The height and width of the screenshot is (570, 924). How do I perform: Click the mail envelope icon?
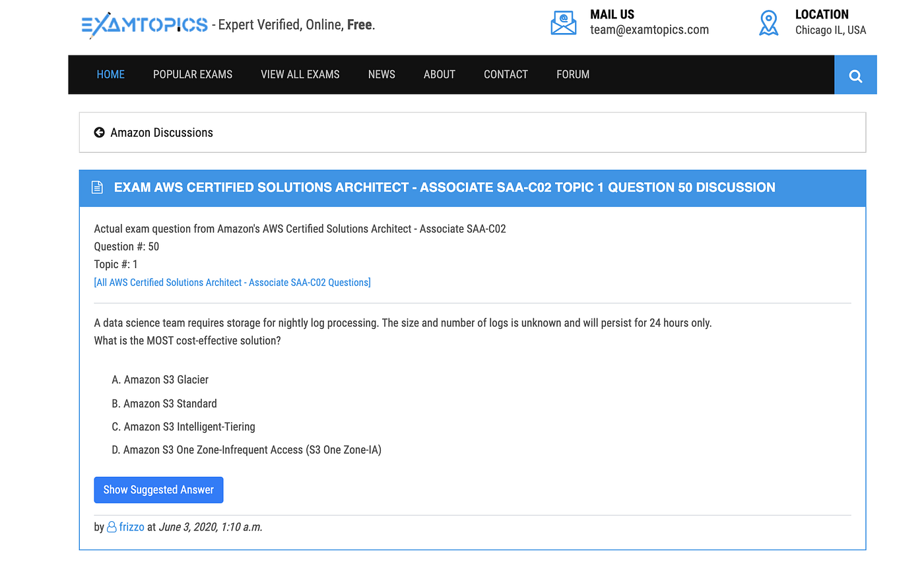pos(563,23)
